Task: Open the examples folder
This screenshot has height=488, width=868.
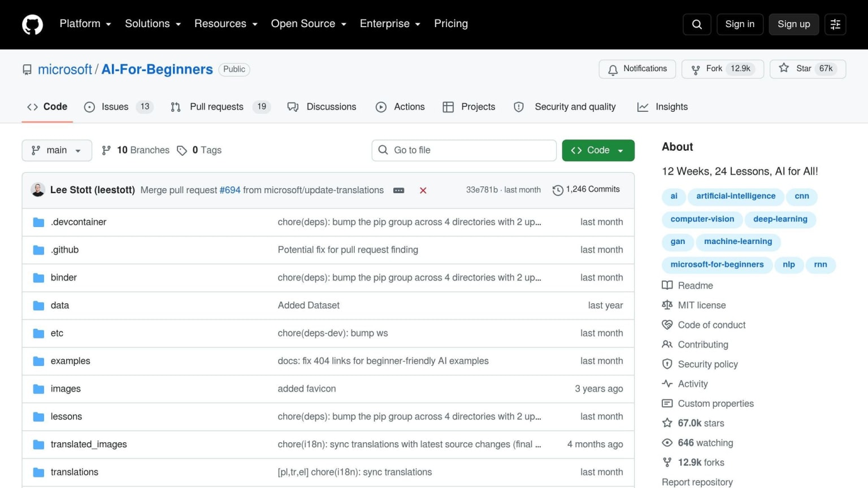Action: coord(71,361)
